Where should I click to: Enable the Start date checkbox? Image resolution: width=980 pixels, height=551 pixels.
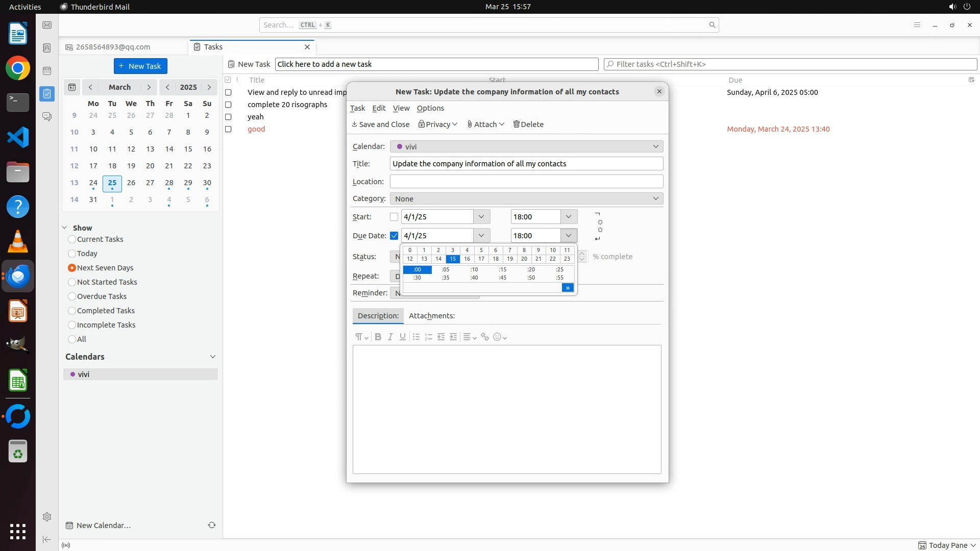(x=394, y=217)
